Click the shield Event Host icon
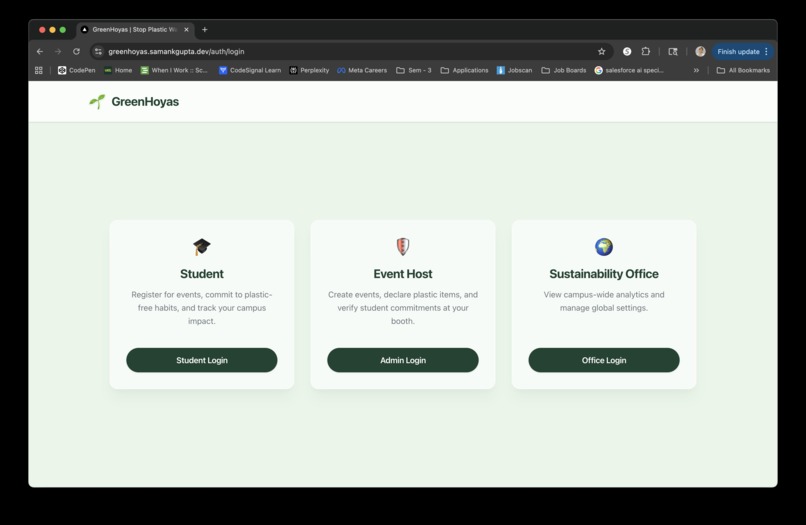The image size is (806, 525). click(x=402, y=247)
